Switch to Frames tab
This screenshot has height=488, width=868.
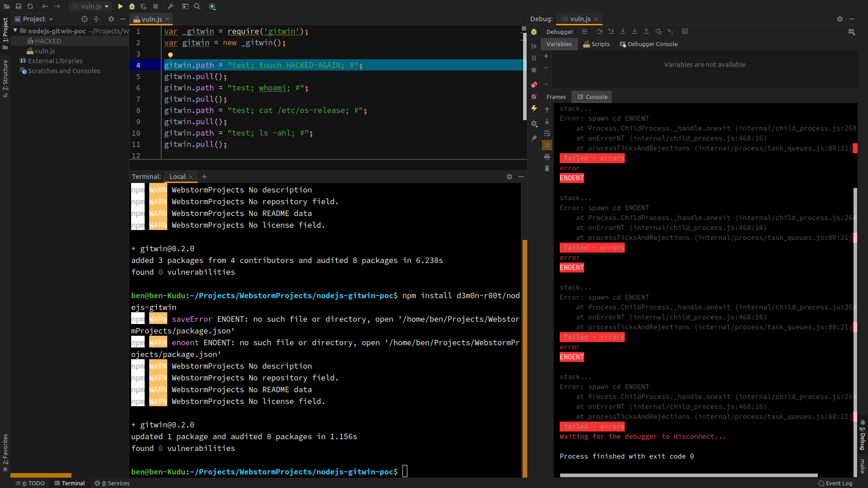click(556, 97)
